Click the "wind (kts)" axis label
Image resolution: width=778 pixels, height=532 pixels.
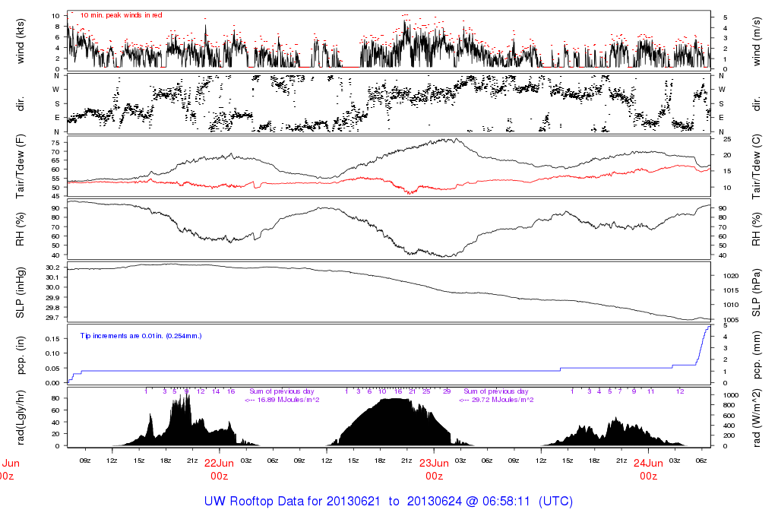pos(21,41)
